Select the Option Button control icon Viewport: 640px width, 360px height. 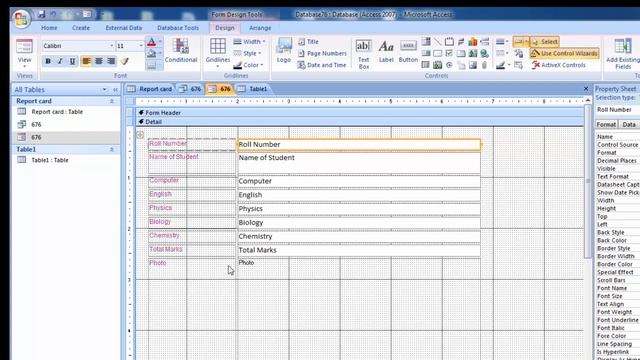coord(449,65)
